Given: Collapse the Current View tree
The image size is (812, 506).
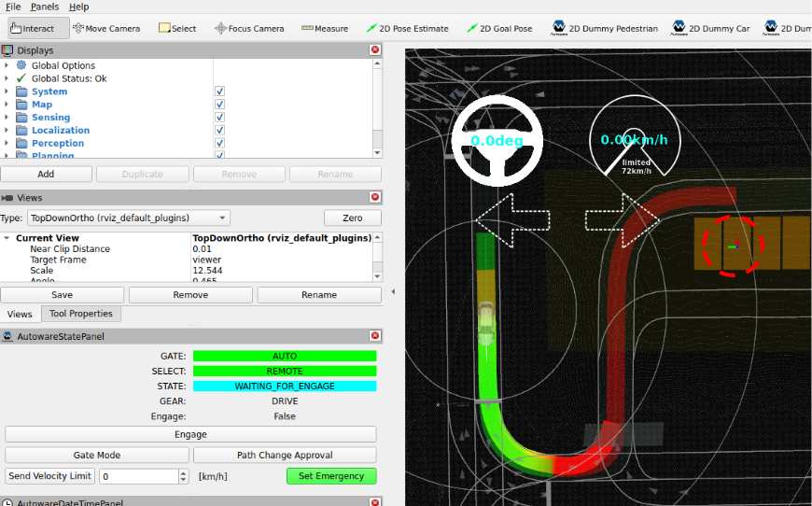Looking at the screenshot, I should [x=7, y=238].
